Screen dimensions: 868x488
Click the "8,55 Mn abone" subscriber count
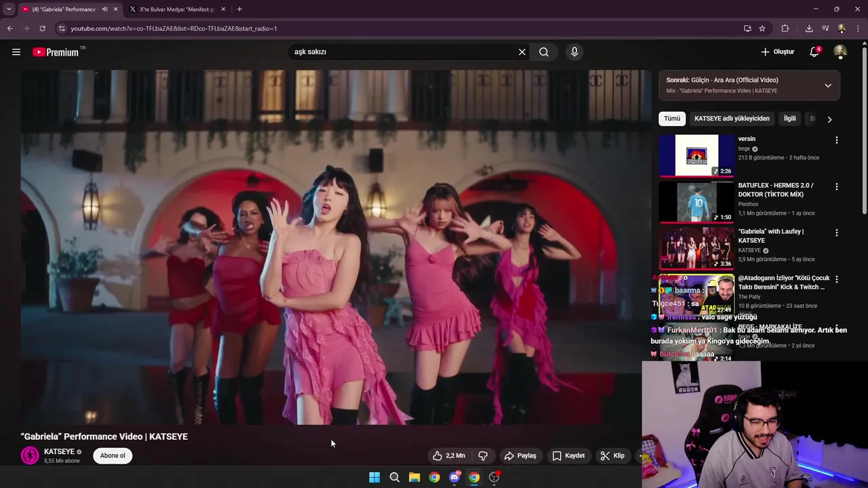(62, 461)
